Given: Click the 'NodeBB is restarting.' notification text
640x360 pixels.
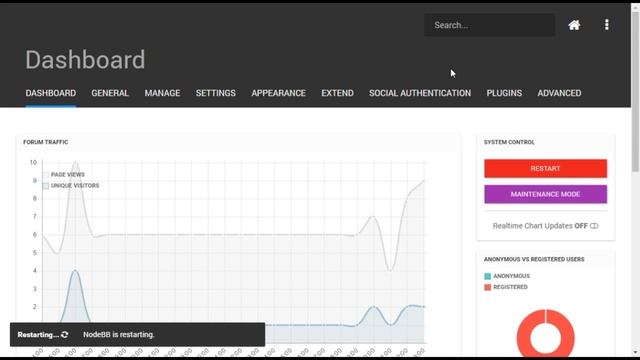Looking at the screenshot, I should pos(119,335).
